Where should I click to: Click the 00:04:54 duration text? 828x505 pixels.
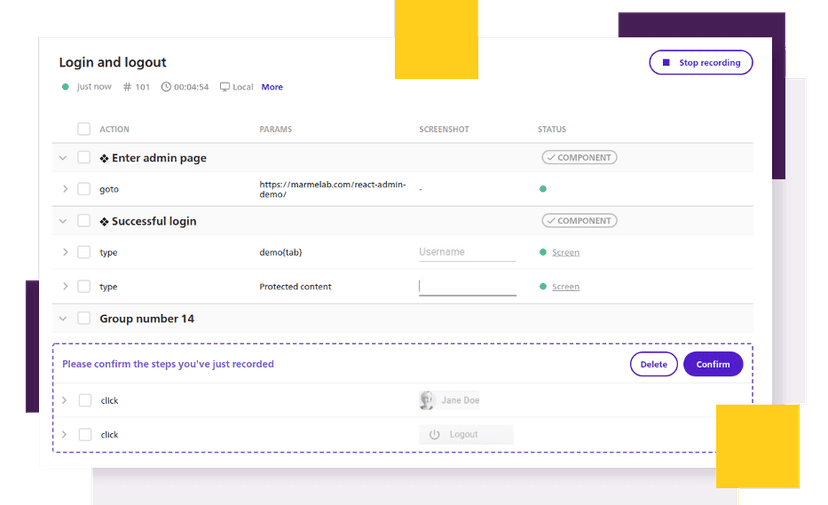click(191, 87)
